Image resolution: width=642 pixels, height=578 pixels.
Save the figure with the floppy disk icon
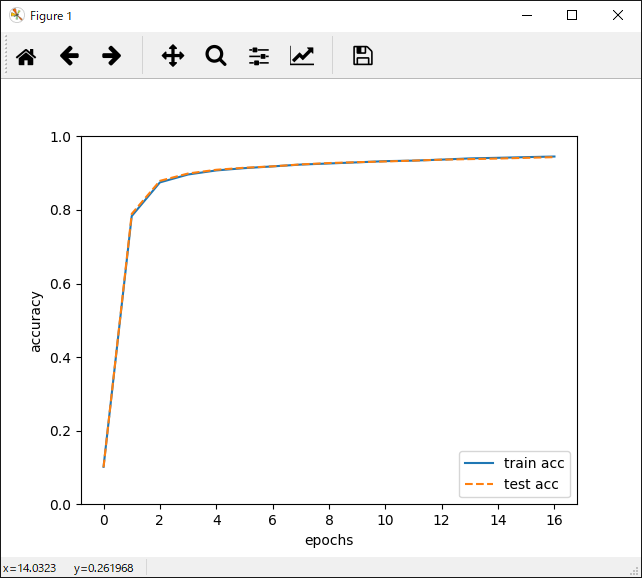(363, 56)
